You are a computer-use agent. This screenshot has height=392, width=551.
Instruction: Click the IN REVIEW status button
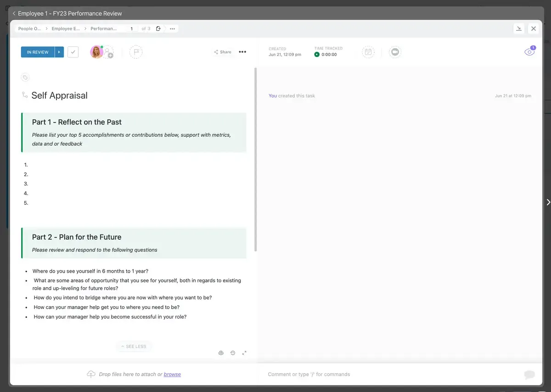click(x=38, y=52)
